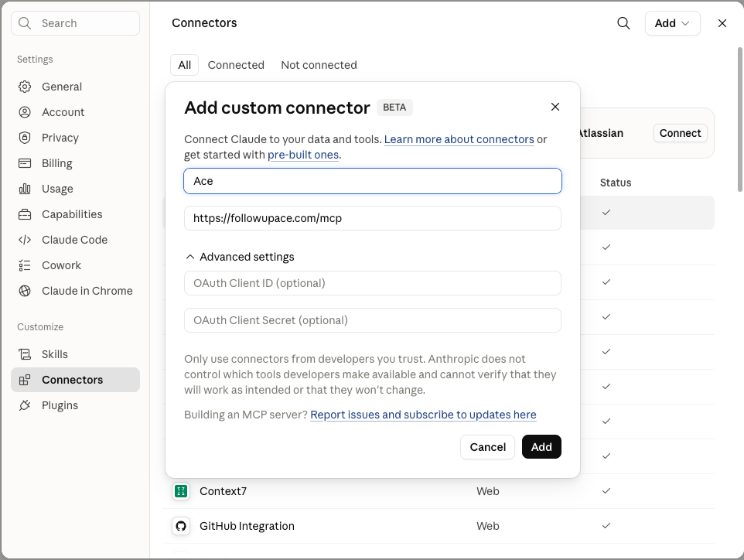Open Report issues and subscribe to updates link
The image size is (744, 560).
pyautogui.click(x=423, y=415)
